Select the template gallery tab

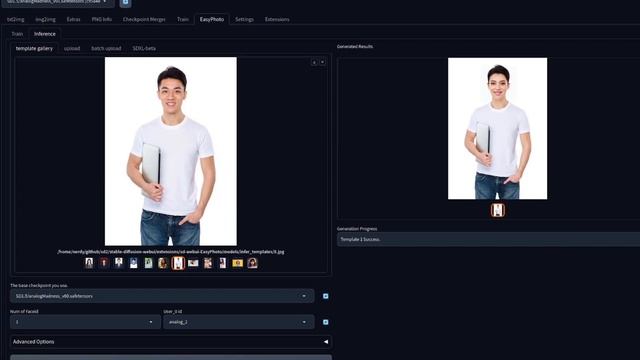coord(34,48)
